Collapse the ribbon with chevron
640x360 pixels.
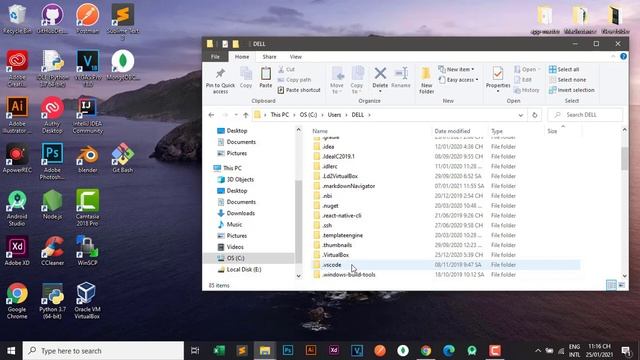tap(613, 56)
